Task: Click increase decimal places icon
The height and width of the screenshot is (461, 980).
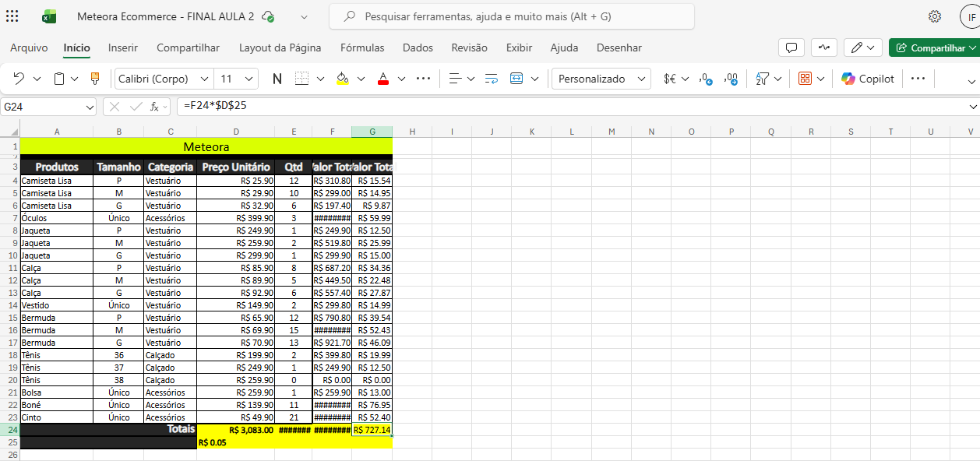Action: [x=731, y=79]
